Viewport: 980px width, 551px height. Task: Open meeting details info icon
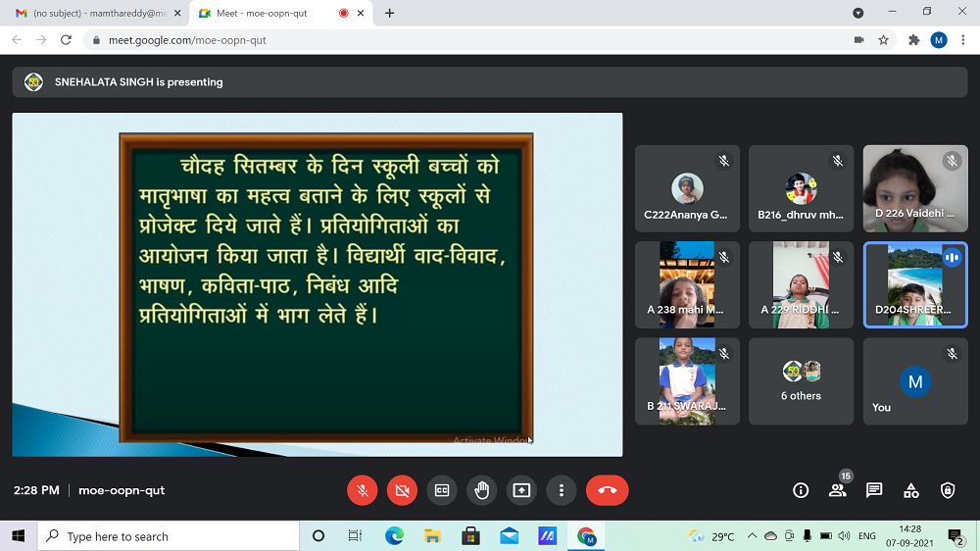click(x=801, y=490)
